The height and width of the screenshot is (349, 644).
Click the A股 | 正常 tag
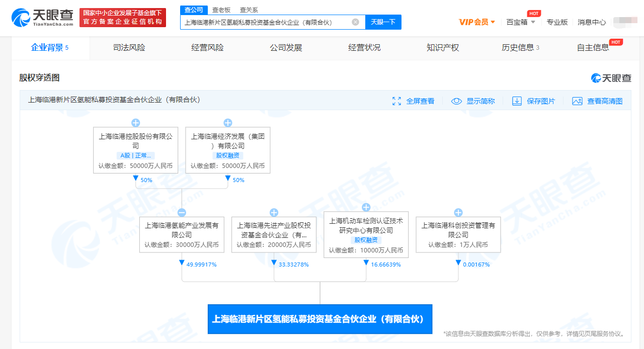click(135, 155)
